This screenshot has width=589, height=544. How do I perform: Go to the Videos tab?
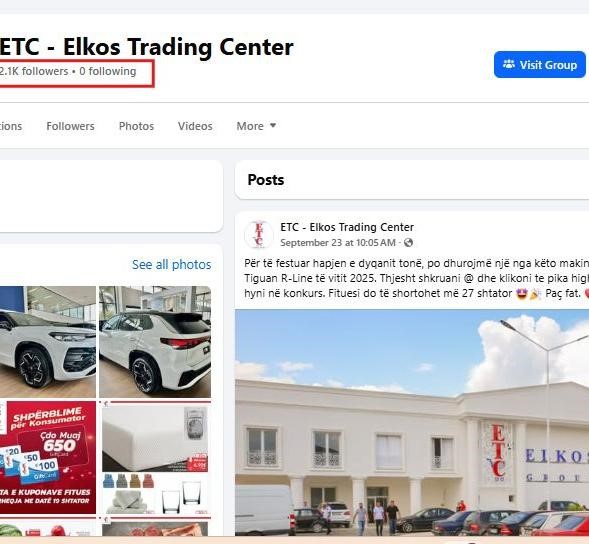195,126
